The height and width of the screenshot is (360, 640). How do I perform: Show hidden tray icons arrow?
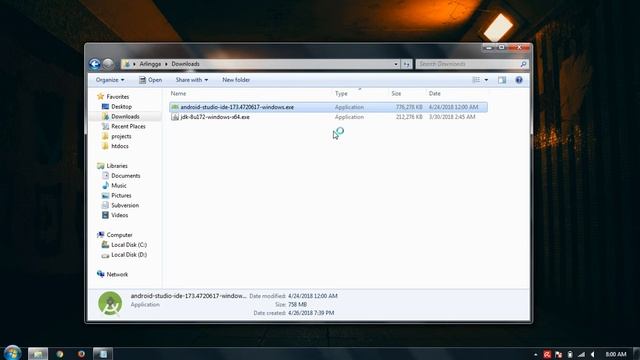point(536,354)
